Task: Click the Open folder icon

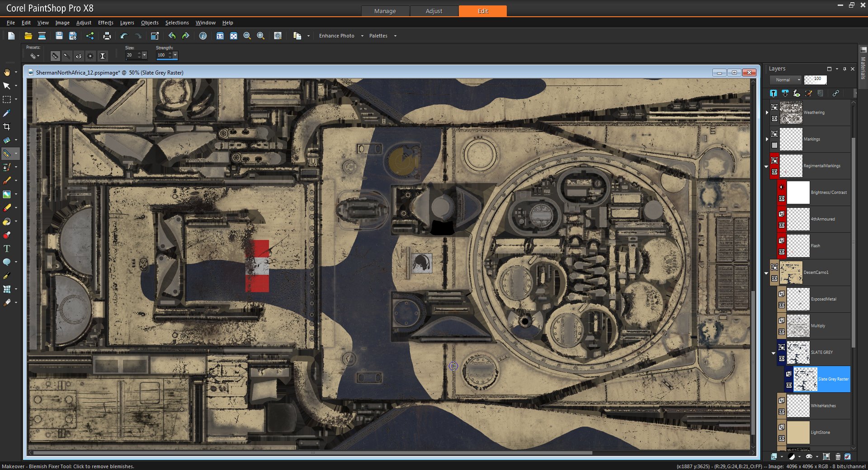Action: pyautogui.click(x=28, y=36)
